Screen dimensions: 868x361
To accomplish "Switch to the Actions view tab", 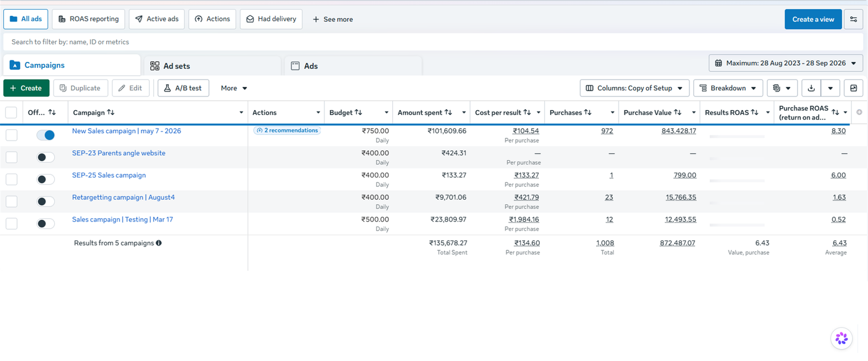I will click(x=212, y=19).
